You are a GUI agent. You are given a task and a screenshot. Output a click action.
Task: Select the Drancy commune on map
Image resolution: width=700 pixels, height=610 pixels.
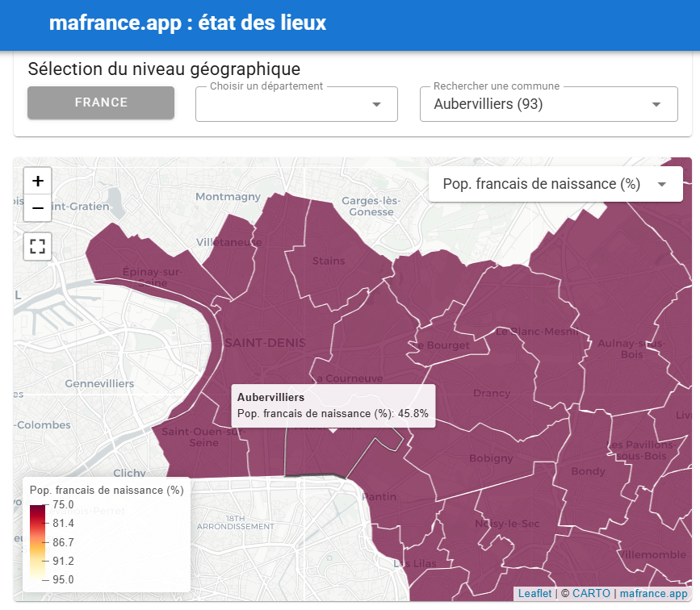[x=492, y=393]
